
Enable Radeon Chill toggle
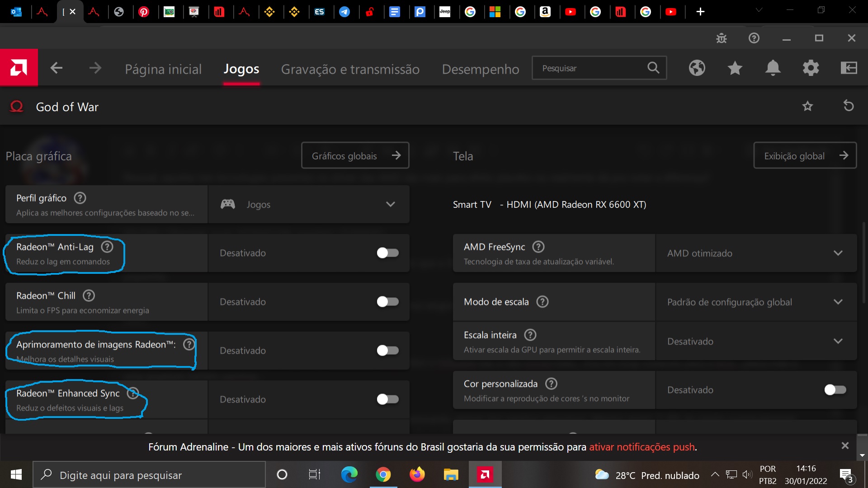(387, 302)
